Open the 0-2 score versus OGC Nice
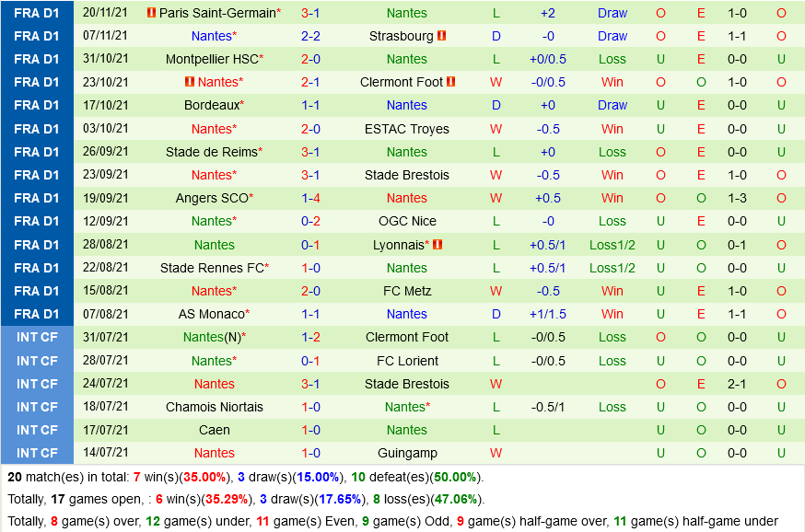Image resolution: width=805 pixels, height=532 pixels. 310,221
